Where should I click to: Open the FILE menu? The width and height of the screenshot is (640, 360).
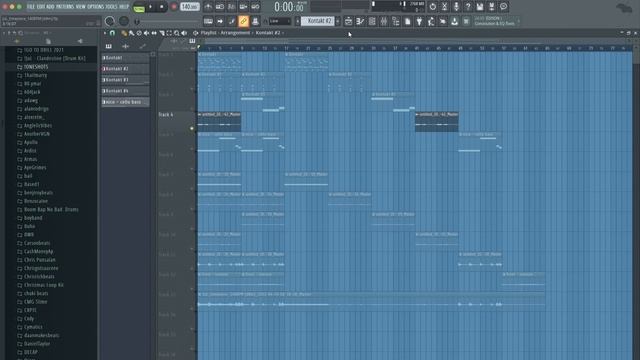click(31, 7)
